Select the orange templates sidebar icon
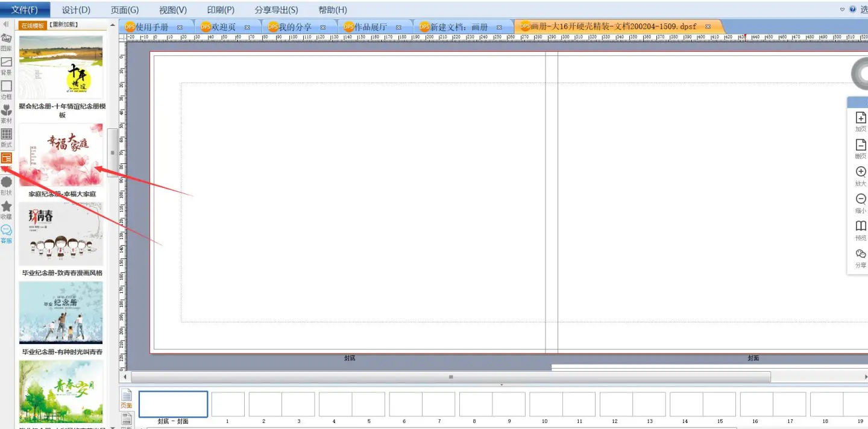This screenshot has width=868, height=429. 6,159
